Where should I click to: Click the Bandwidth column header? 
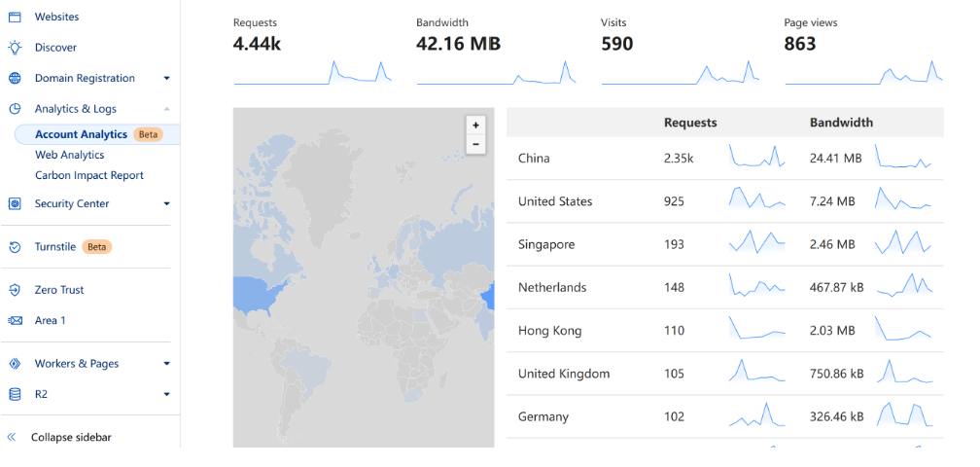[841, 123]
